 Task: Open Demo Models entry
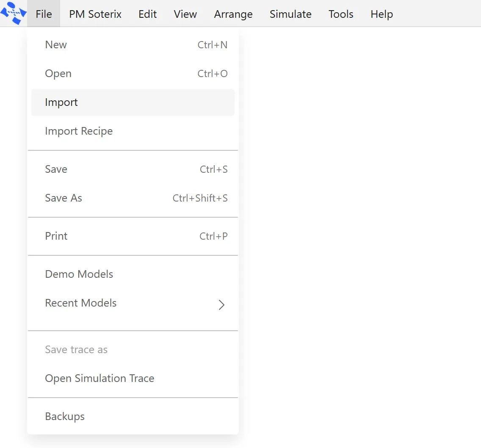(x=133, y=274)
